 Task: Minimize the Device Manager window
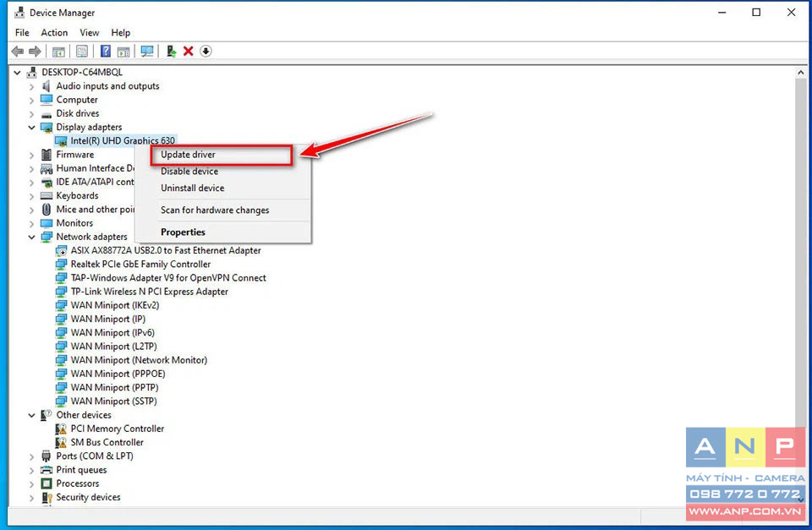coord(721,13)
